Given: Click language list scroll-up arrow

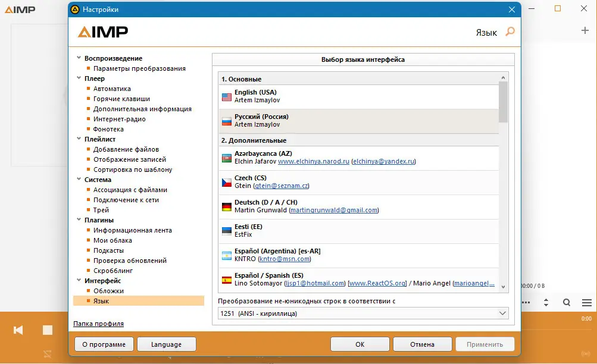Looking at the screenshot, I should click(503, 77).
